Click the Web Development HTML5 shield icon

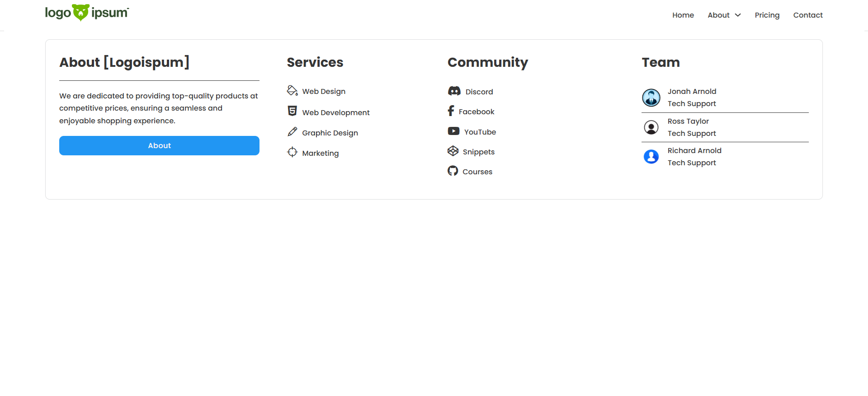[x=292, y=111]
